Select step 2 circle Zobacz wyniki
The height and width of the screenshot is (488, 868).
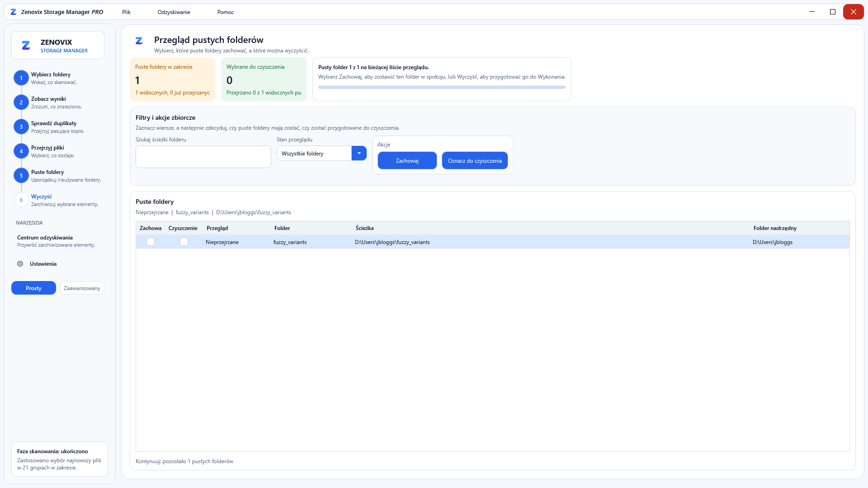[x=21, y=102]
